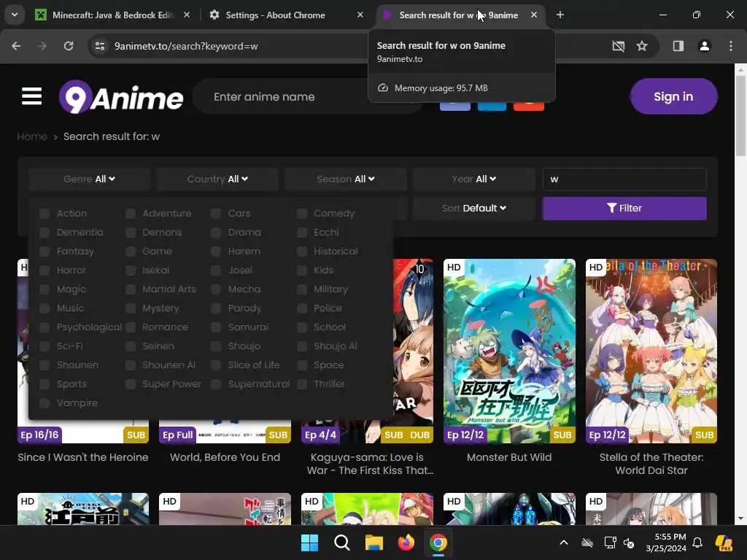Click the volume muted tray icon
This screenshot has height=560, width=747.
629,542
